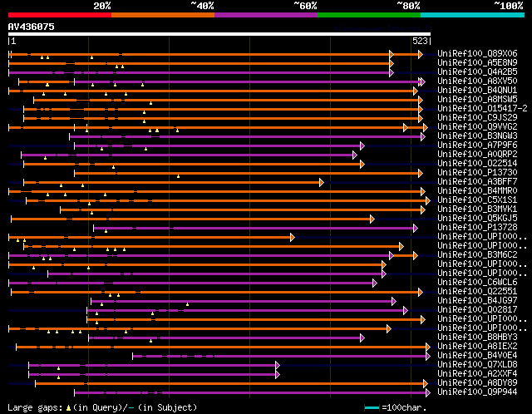532x414 pixels.
Task: Click the yellow gap marker under UniRef100_P13728
Action: 106,231
